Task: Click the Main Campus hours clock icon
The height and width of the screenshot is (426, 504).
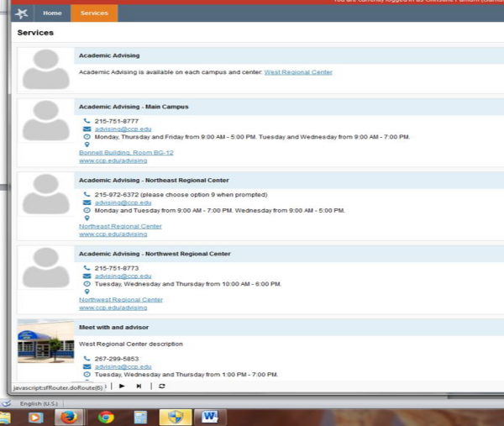Action: click(x=87, y=137)
